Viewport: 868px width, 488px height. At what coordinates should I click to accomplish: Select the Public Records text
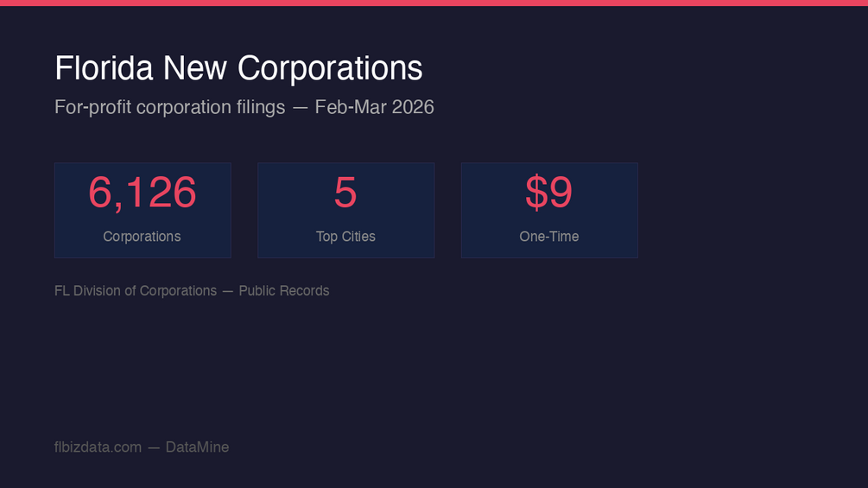point(283,290)
